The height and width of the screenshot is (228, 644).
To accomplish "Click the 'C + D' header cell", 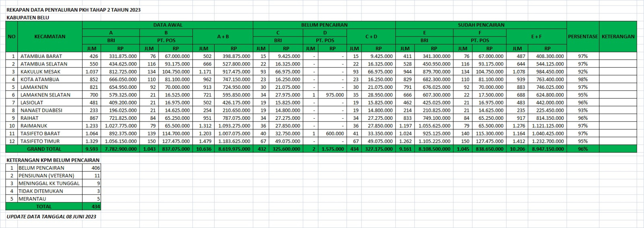I will coord(371,37).
